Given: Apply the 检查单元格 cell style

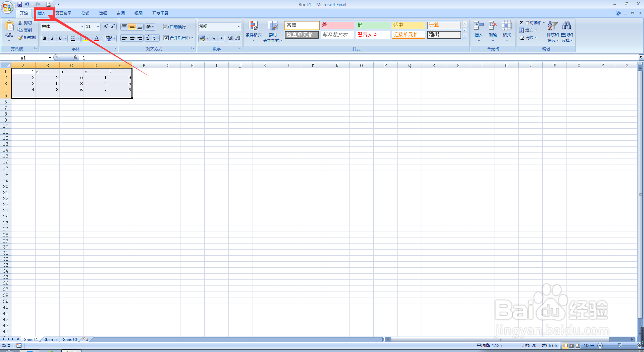Looking at the screenshot, I should [x=302, y=35].
